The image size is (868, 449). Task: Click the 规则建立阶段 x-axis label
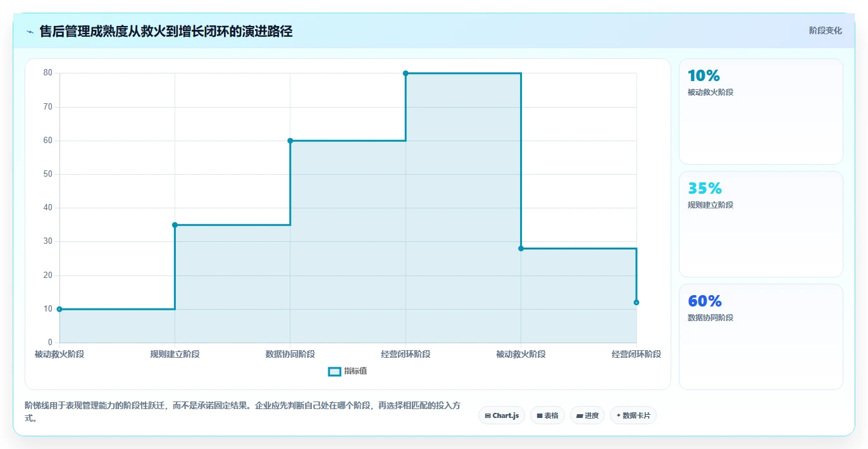coord(175,355)
